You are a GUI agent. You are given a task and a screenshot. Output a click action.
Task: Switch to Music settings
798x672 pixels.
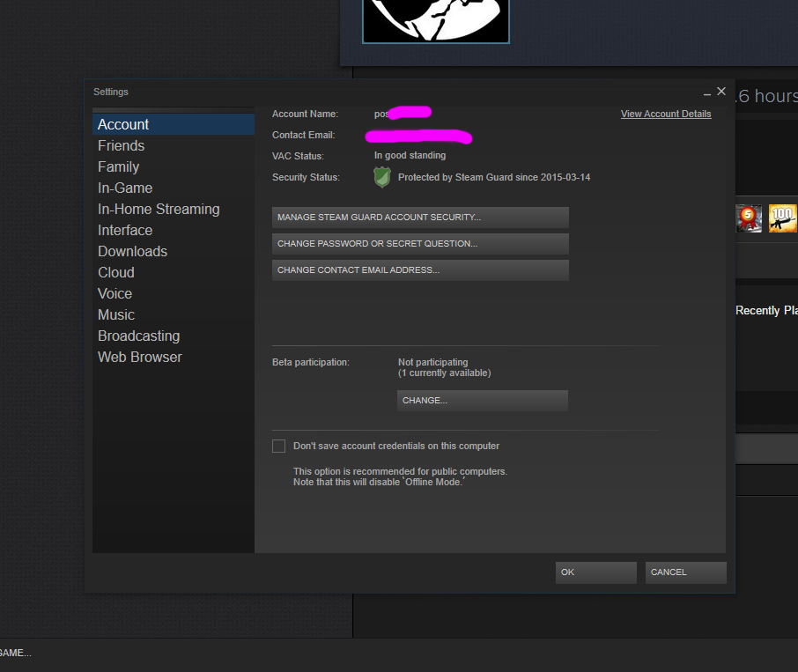[x=174, y=314]
